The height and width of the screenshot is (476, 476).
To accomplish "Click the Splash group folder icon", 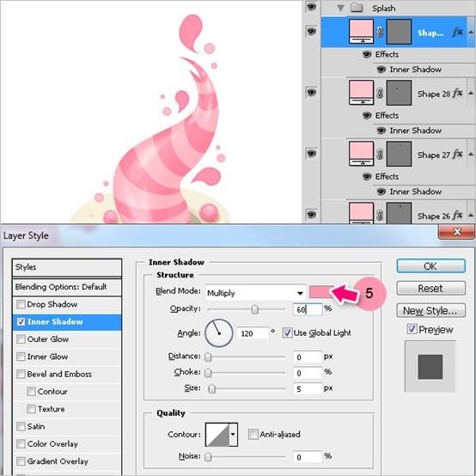I will 357,7.
